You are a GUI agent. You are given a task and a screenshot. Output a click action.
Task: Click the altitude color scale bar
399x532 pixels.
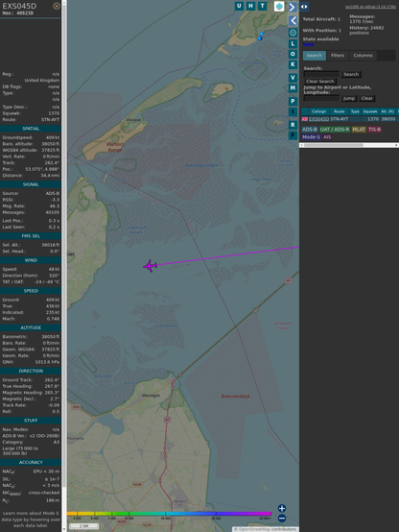[x=169, y=514]
